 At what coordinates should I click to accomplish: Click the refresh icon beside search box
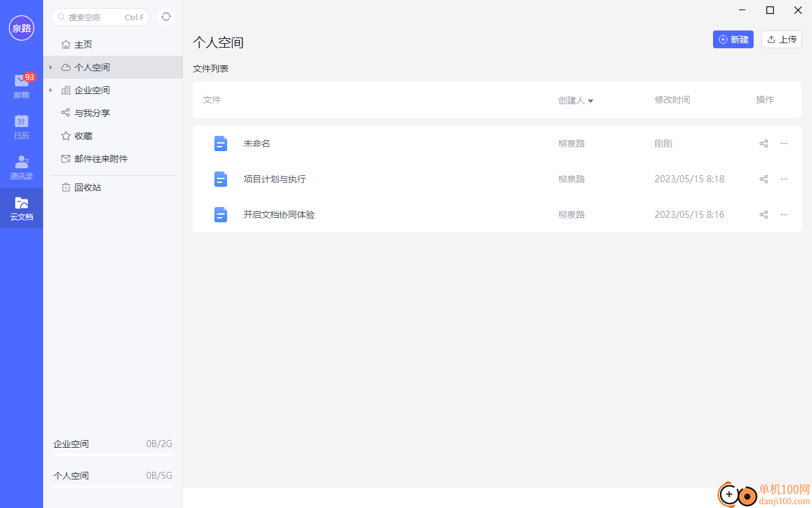pyautogui.click(x=166, y=17)
